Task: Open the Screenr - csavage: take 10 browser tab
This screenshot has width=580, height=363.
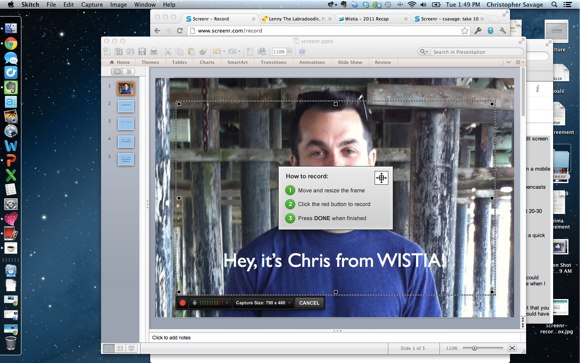Action: (x=450, y=19)
